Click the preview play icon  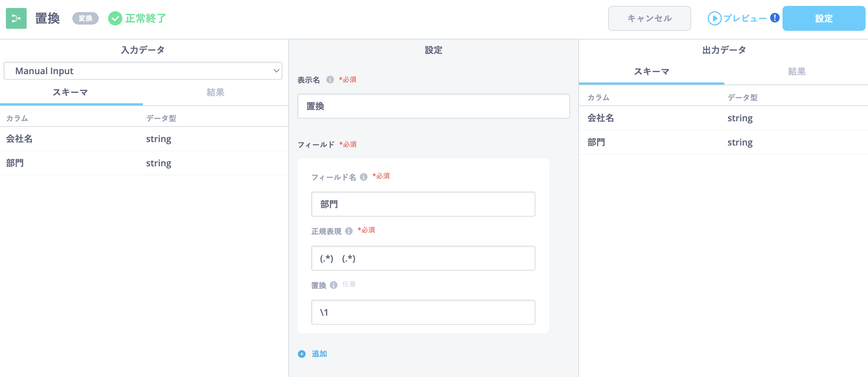[x=714, y=18]
